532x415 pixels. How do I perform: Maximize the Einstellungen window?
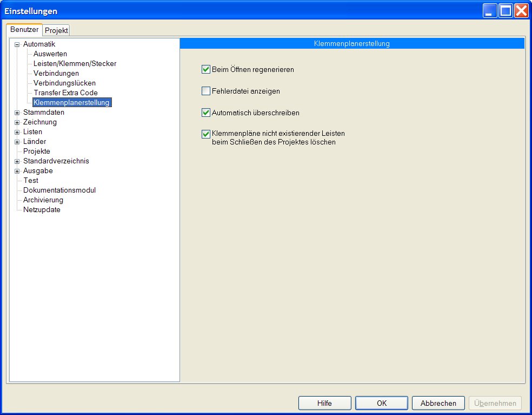[506, 10]
